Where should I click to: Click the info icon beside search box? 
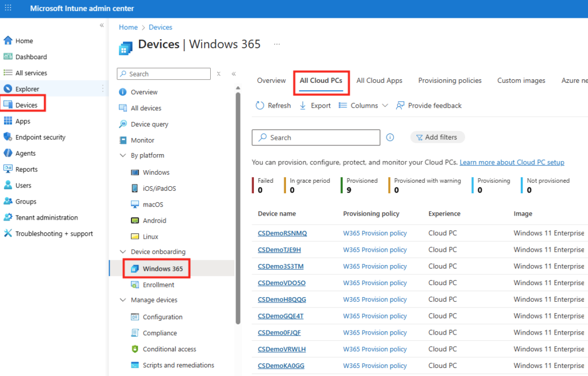click(390, 137)
